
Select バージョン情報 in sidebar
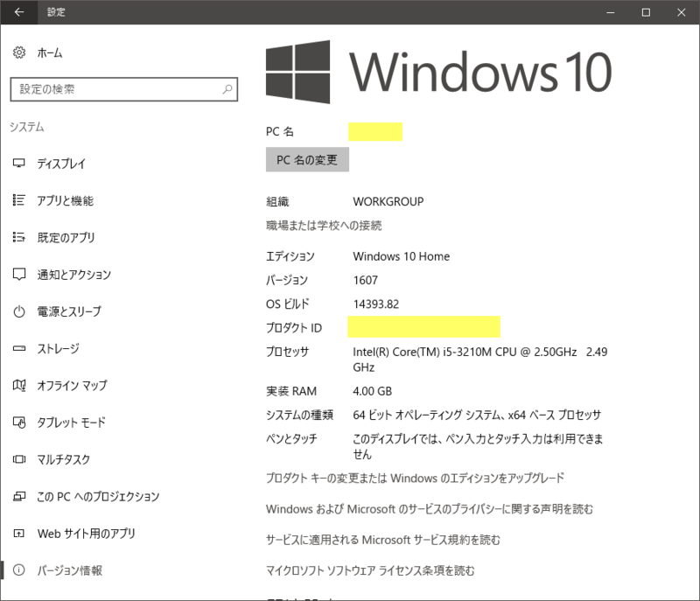70,570
